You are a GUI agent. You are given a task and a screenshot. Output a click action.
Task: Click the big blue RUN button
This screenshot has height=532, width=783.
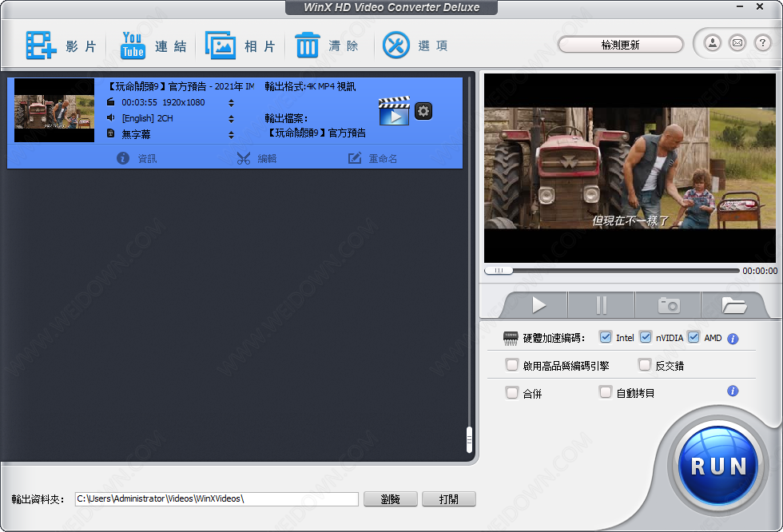[x=719, y=466]
